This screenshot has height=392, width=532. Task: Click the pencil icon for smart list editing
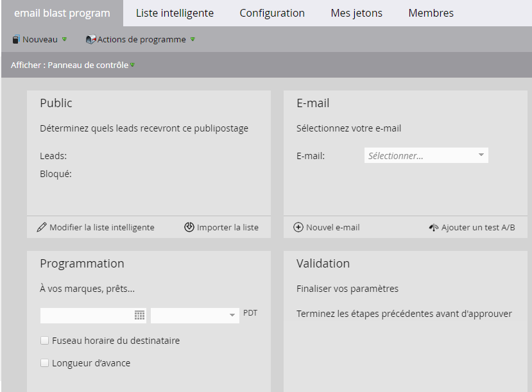tap(42, 227)
